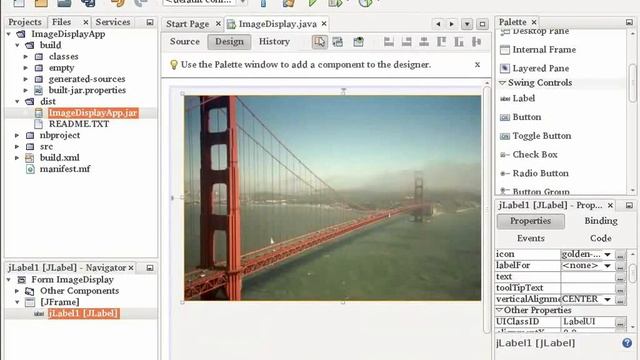The height and width of the screenshot is (360, 640).
Task: Click fifth alignment icon in designer toolbar
Action: pyautogui.click(x=459, y=42)
